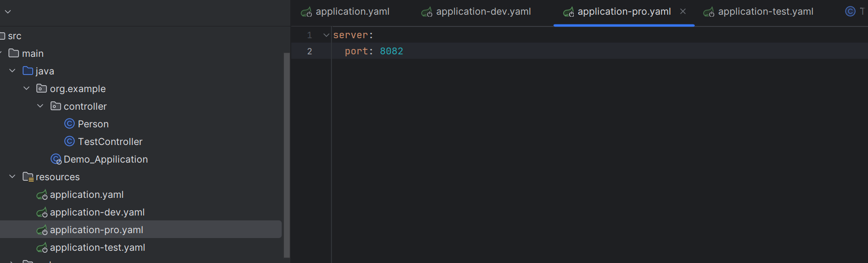Click line number 2 in gutter

click(x=309, y=51)
